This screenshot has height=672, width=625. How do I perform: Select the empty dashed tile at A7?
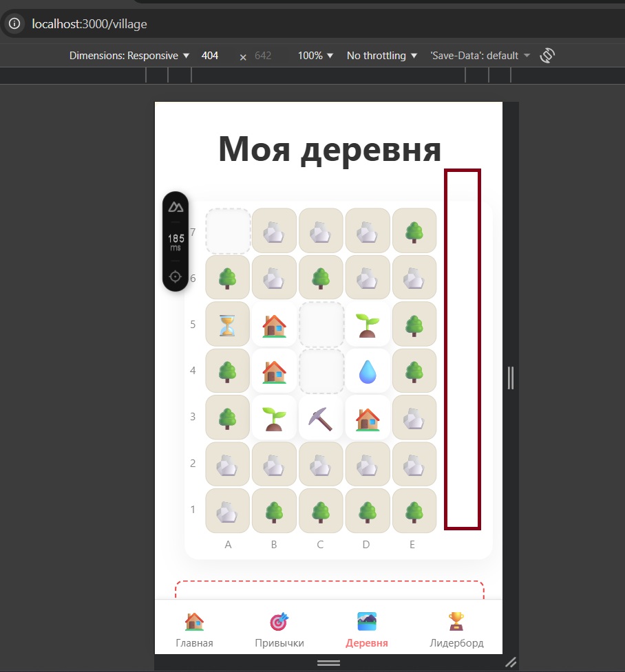[x=228, y=231]
